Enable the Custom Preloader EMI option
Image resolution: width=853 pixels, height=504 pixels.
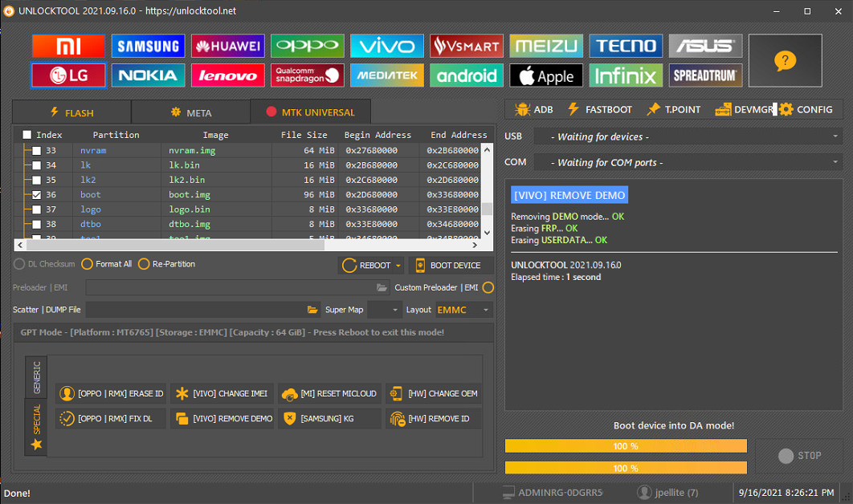point(488,287)
